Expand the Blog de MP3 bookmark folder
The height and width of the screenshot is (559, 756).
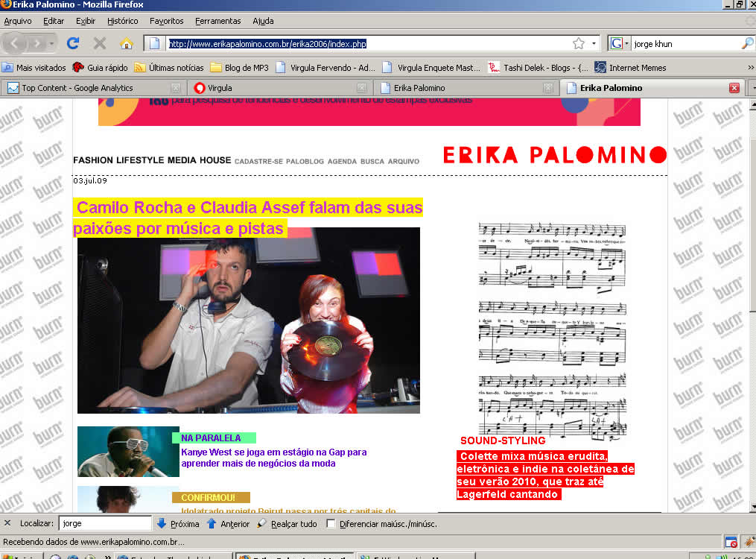coord(239,68)
